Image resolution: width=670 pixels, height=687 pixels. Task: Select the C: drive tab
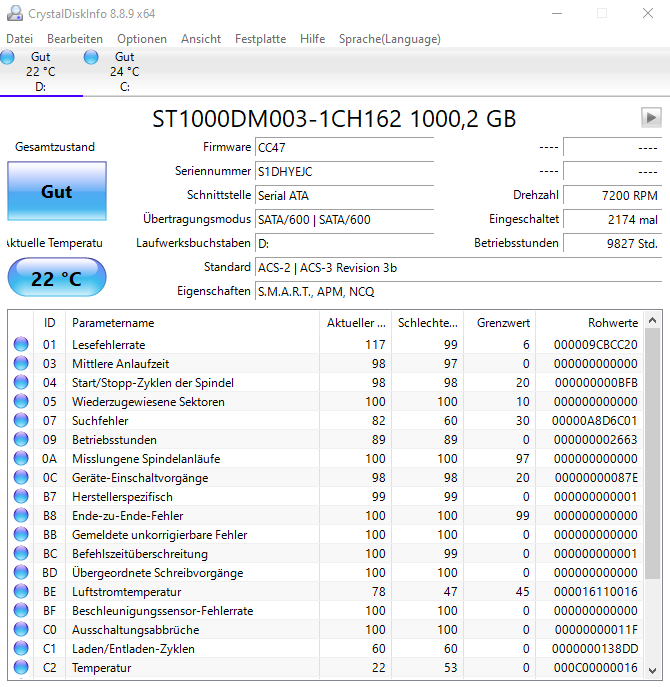[125, 72]
